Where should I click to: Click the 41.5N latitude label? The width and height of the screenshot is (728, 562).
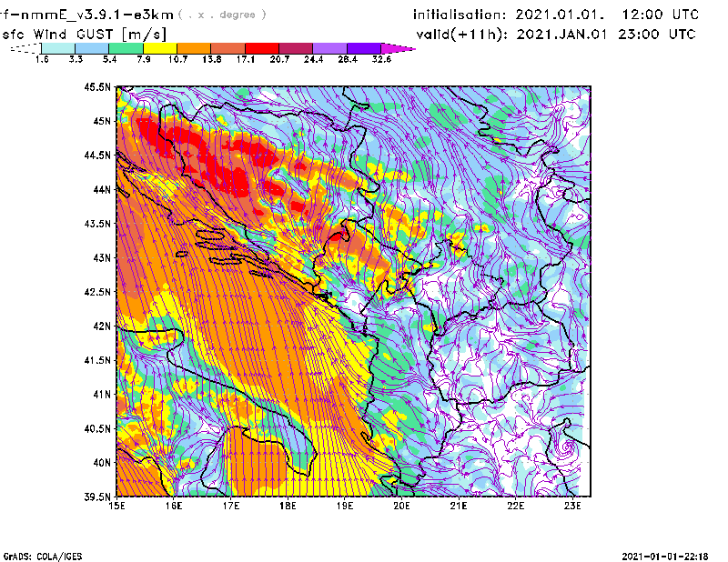click(x=97, y=360)
